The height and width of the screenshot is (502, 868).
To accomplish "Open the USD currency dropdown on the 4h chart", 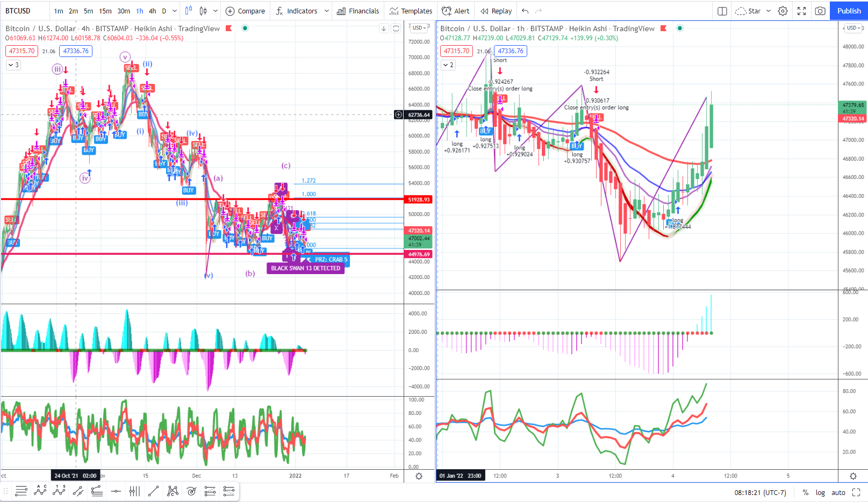I will pyautogui.click(x=419, y=27).
